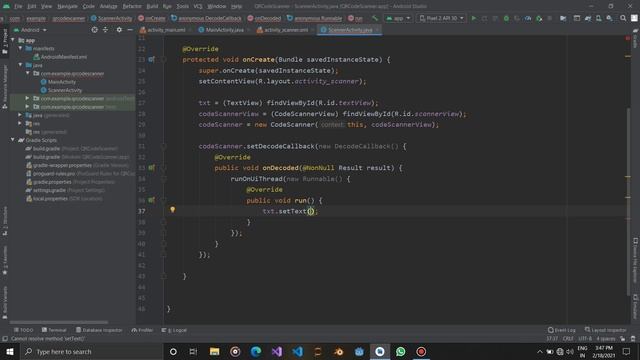Open the app run configuration dropdown
Viewport: 640px width, 360px height.
[398, 18]
